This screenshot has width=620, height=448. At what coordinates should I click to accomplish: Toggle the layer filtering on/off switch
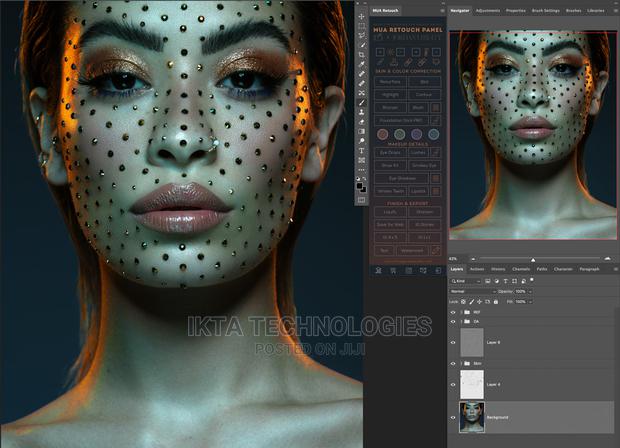(532, 280)
